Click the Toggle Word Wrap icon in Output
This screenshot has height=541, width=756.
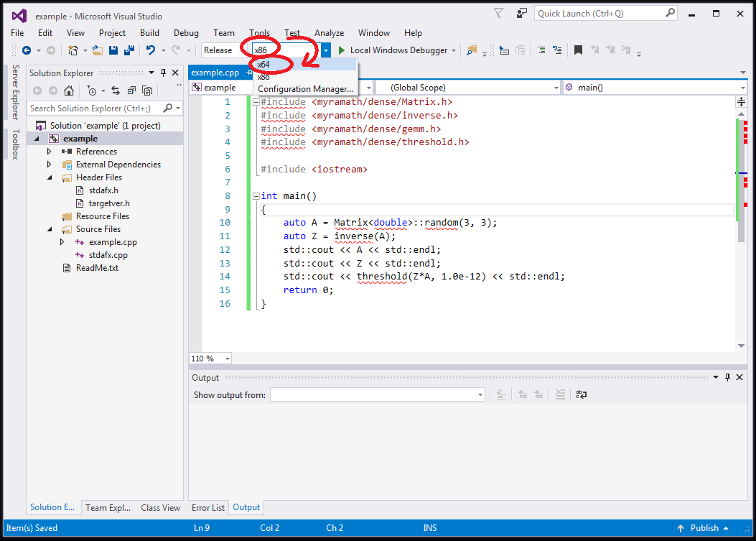581,394
